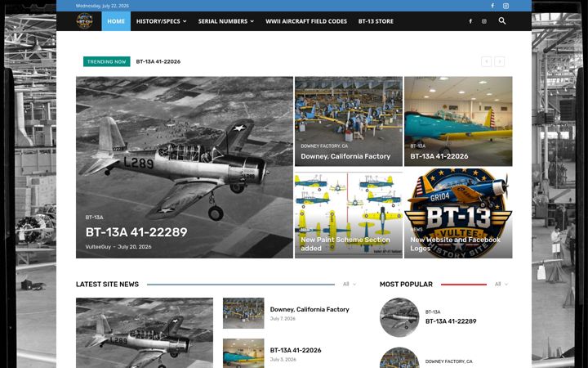This screenshot has height=368, width=588.
Task: Open Downey, California Factory featured tile
Action: (x=345, y=156)
